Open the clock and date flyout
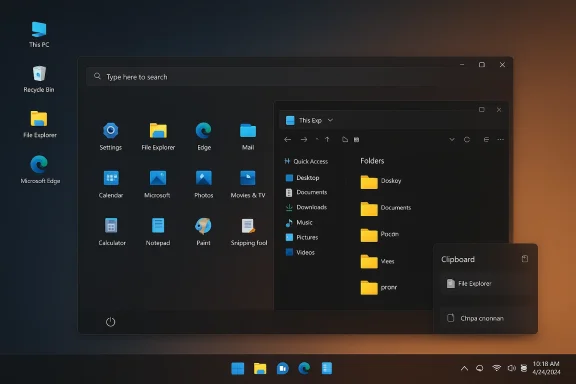Image resolution: width=576 pixels, height=384 pixels. pos(546,368)
